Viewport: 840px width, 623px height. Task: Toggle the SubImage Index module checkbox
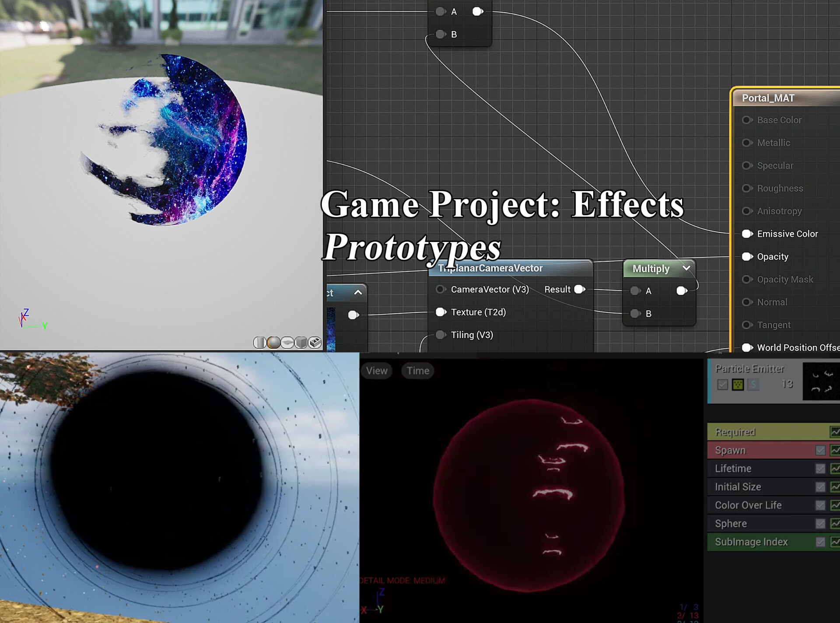[x=820, y=542]
